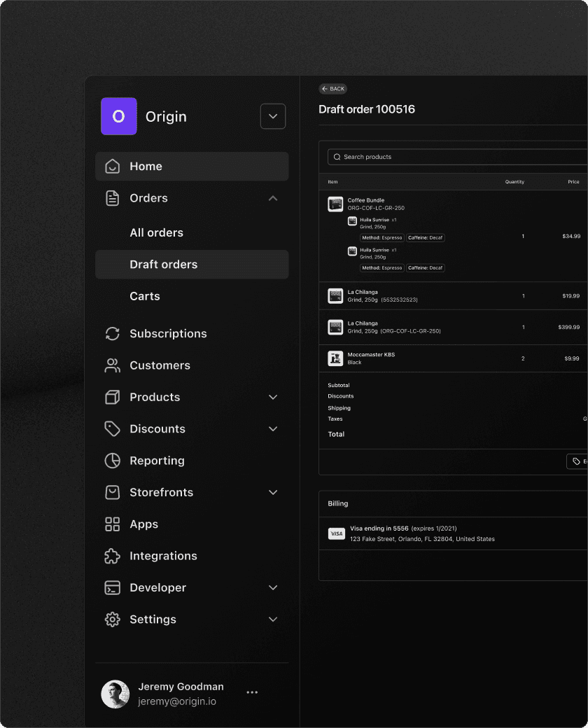Viewport: 588px width, 728px height.
Task: Click the Customers icon in the sidebar
Action: click(113, 365)
